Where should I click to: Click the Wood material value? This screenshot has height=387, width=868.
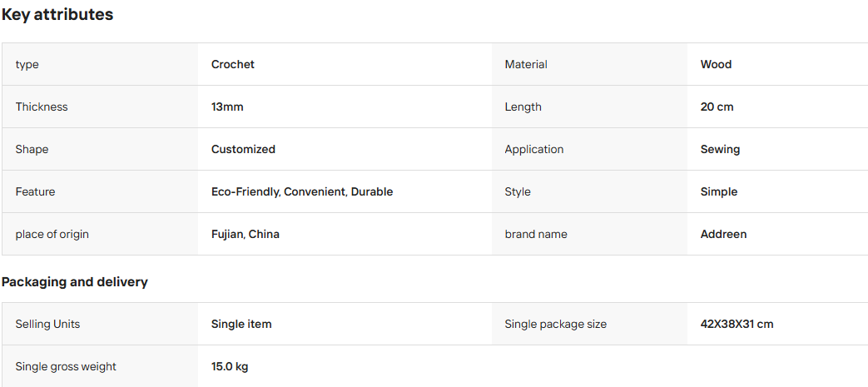(x=716, y=64)
